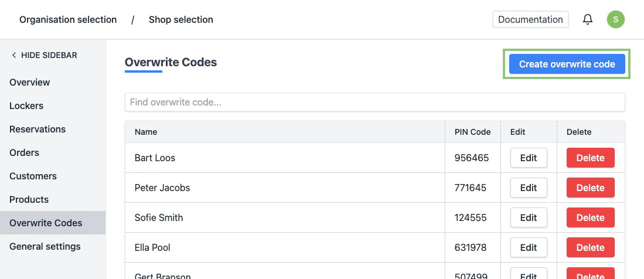Open the Orders sidebar item
The height and width of the screenshot is (279, 644).
pos(24,152)
